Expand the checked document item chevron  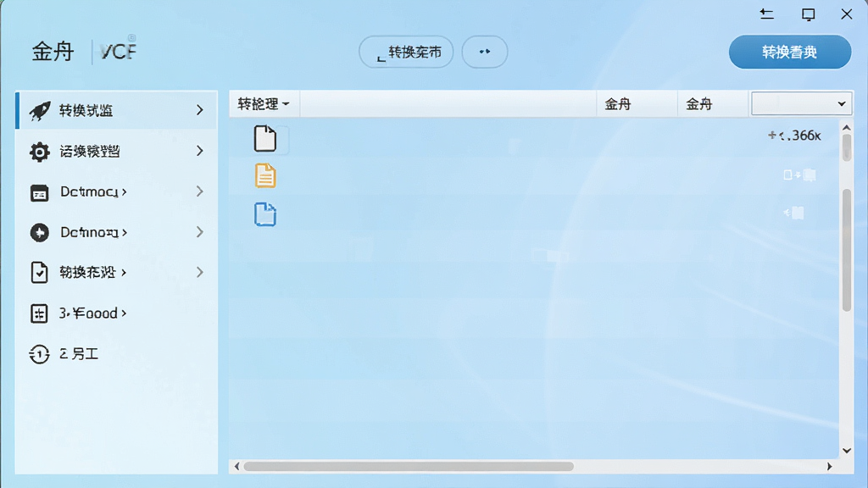[x=200, y=272]
